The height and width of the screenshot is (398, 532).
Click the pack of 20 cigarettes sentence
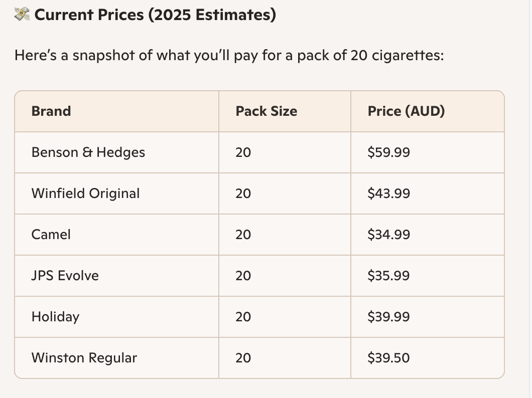point(229,55)
